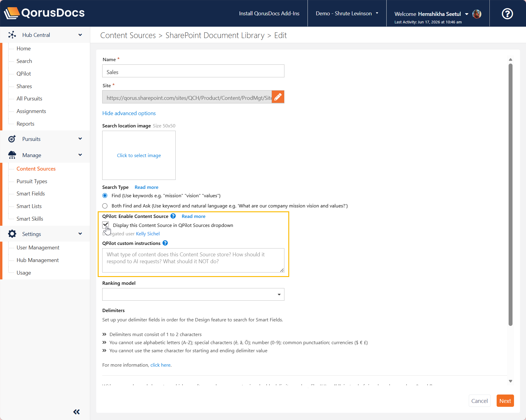Toggle Display this Content Source checkbox
Viewport: 526px width, 420px height.
pyautogui.click(x=105, y=225)
